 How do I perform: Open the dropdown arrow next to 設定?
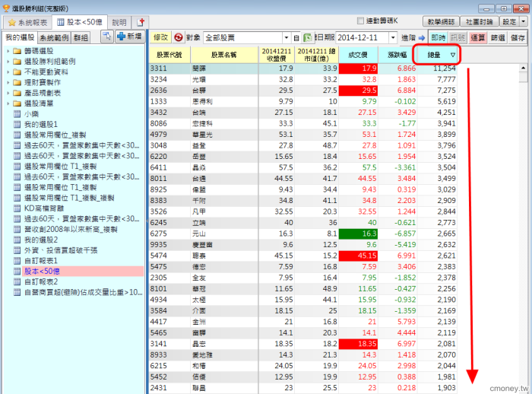coord(523,21)
